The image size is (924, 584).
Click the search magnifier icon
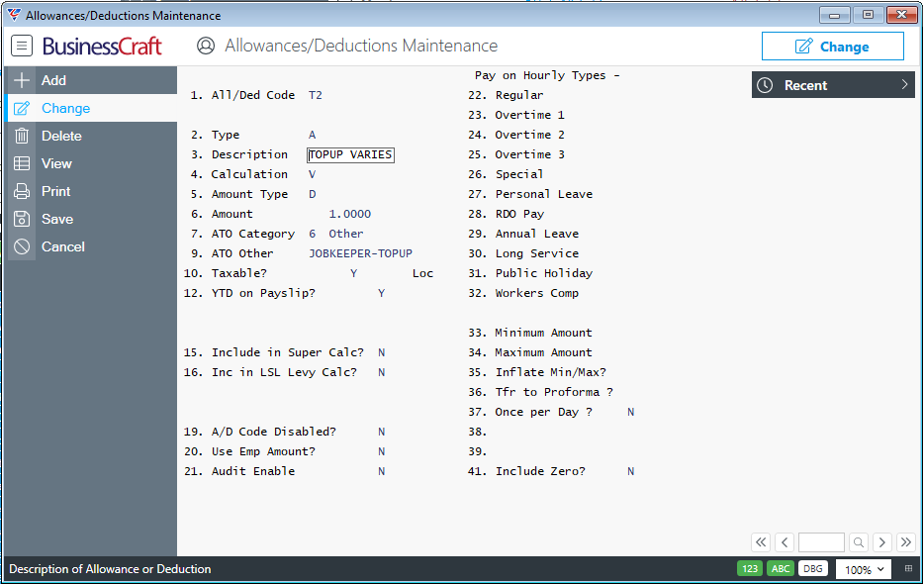pos(859,542)
